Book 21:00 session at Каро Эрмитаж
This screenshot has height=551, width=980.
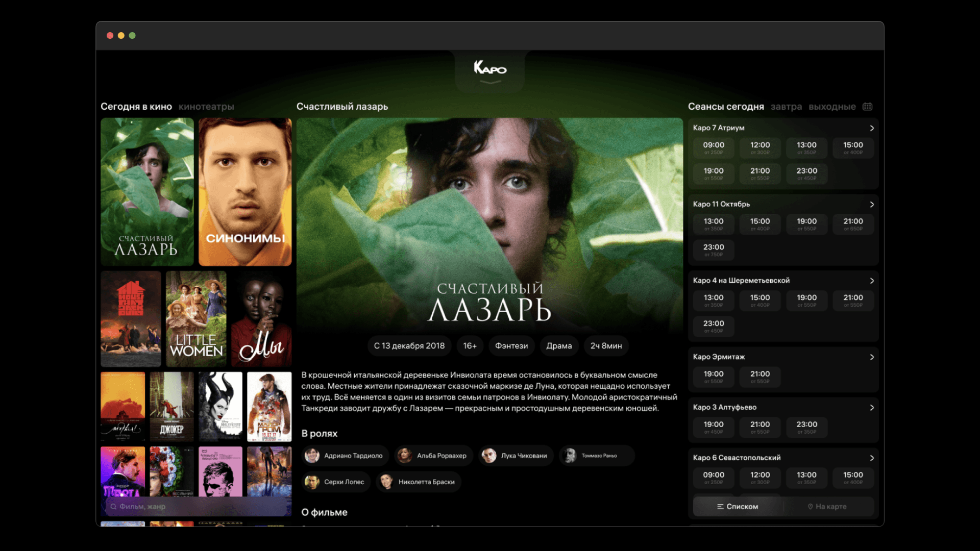pos(760,377)
